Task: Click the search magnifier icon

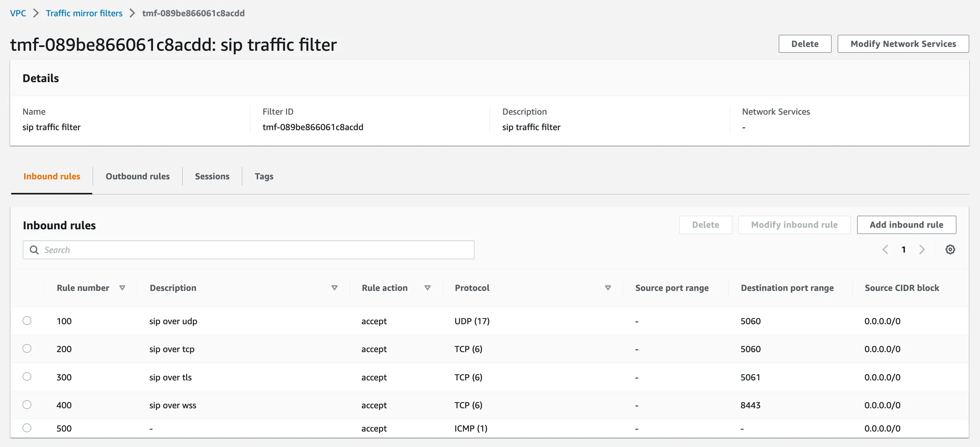Action: (34, 250)
